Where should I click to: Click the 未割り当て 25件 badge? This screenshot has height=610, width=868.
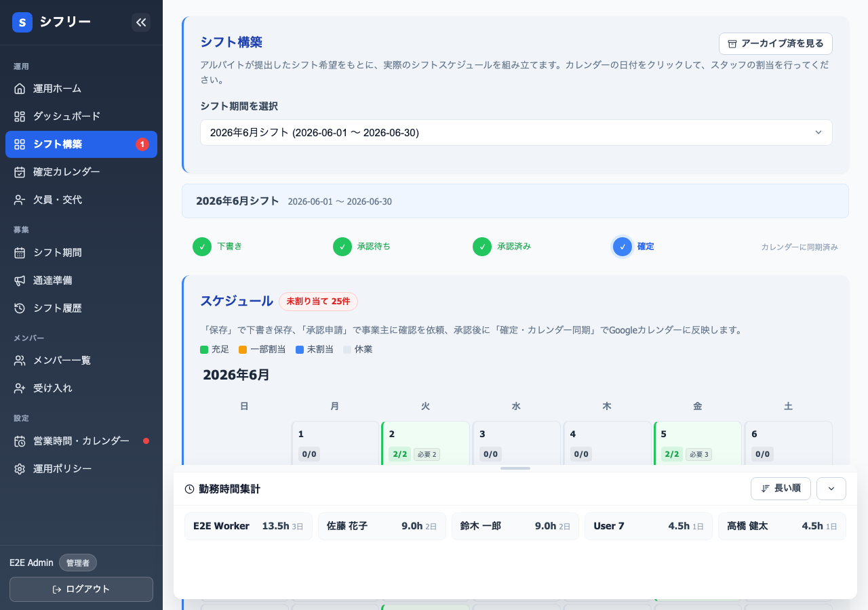pos(318,302)
